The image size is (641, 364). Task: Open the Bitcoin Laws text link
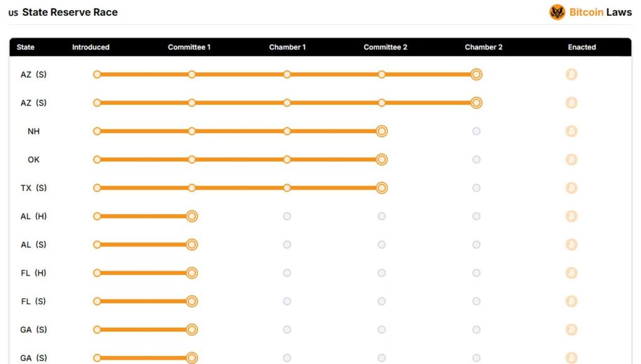click(601, 13)
